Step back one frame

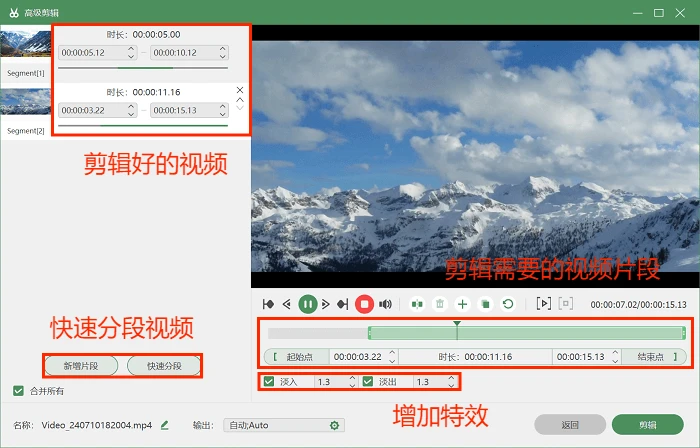pyautogui.click(x=287, y=304)
